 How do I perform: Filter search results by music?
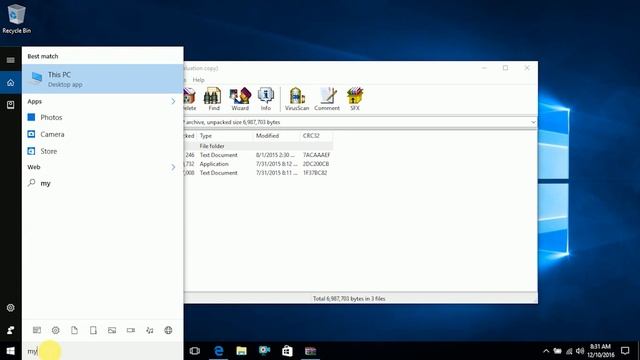coord(149,330)
